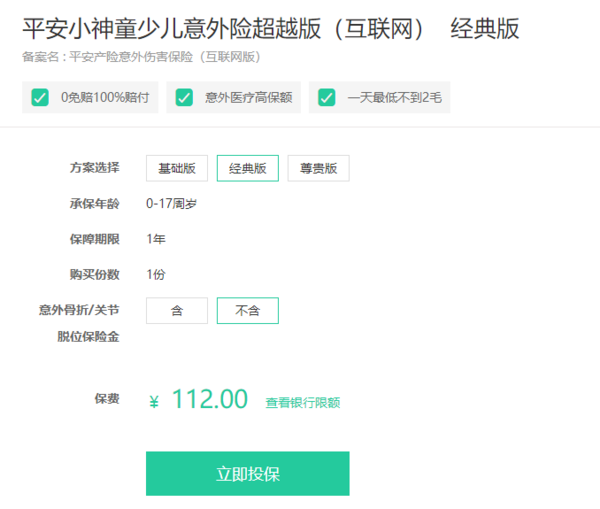Open the 查看银行限额 link
The image size is (600, 509).
pyautogui.click(x=303, y=403)
